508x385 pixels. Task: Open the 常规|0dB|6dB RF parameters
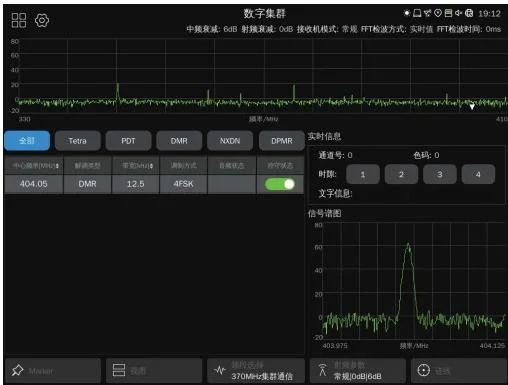(x=358, y=370)
